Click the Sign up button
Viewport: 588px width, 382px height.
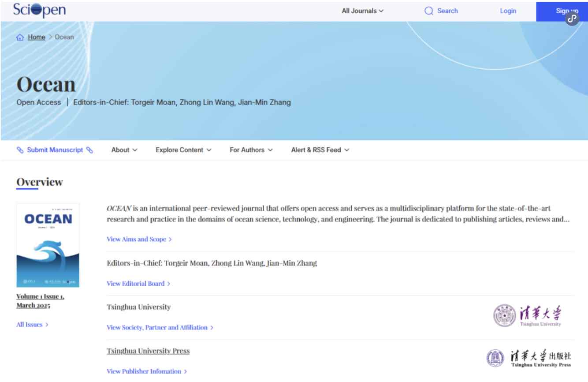[x=562, y=11]
